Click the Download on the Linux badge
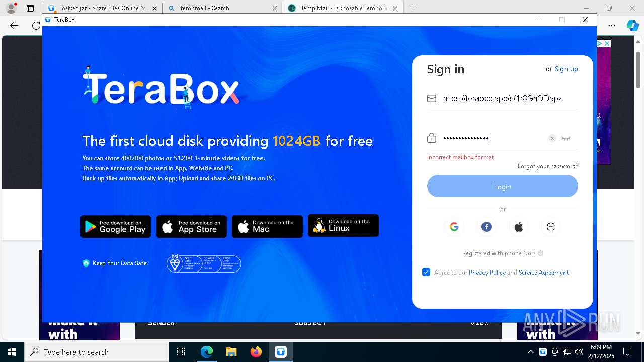 [x=343, y=226]
